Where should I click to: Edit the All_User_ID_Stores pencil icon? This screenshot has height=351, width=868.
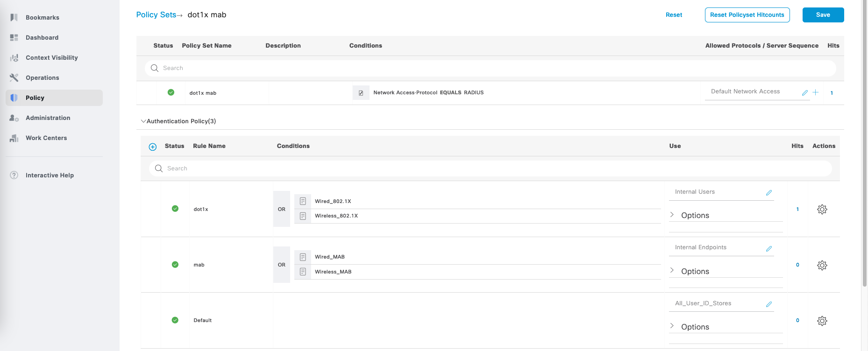[x=768, y=304]
